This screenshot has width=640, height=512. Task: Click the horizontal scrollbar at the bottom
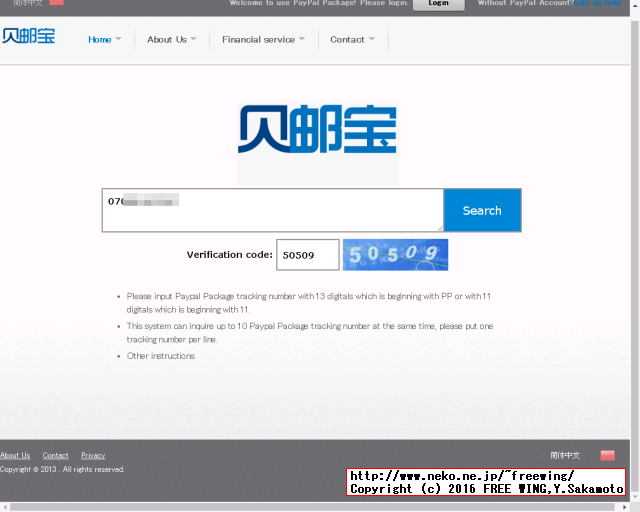click(312, 507)
